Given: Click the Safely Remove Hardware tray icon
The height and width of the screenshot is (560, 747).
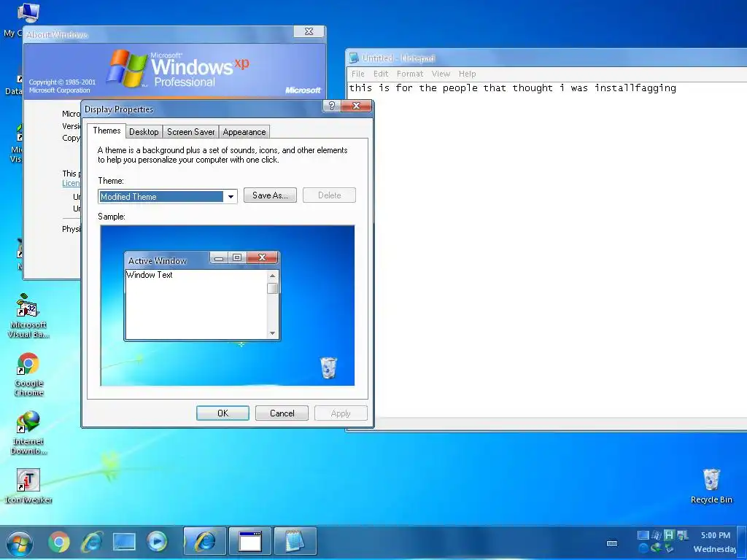Looking at the screenshot, I should point(670,548).
